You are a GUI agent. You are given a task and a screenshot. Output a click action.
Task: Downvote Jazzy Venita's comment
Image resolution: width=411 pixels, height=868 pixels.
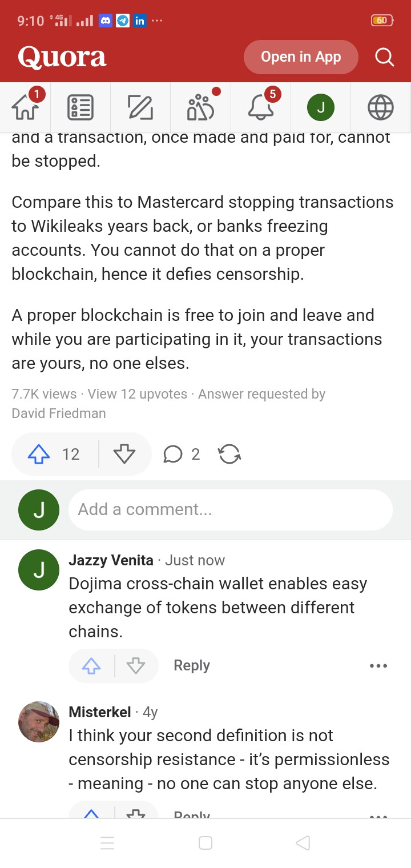click(x=136, y=666)
